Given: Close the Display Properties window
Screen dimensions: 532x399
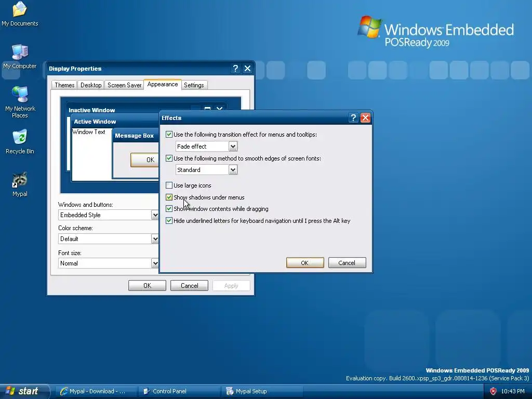Looking at the screenshot, I should (x=248, y=69).
